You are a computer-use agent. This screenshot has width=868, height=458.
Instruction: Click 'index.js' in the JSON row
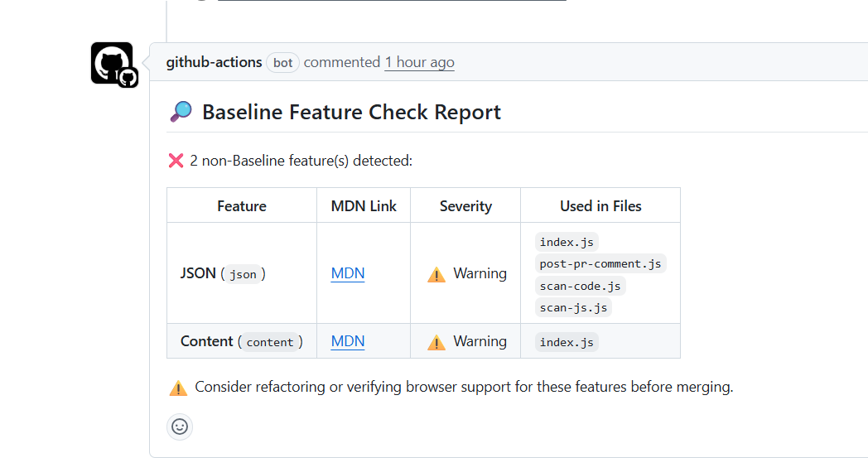pos(567,242)
